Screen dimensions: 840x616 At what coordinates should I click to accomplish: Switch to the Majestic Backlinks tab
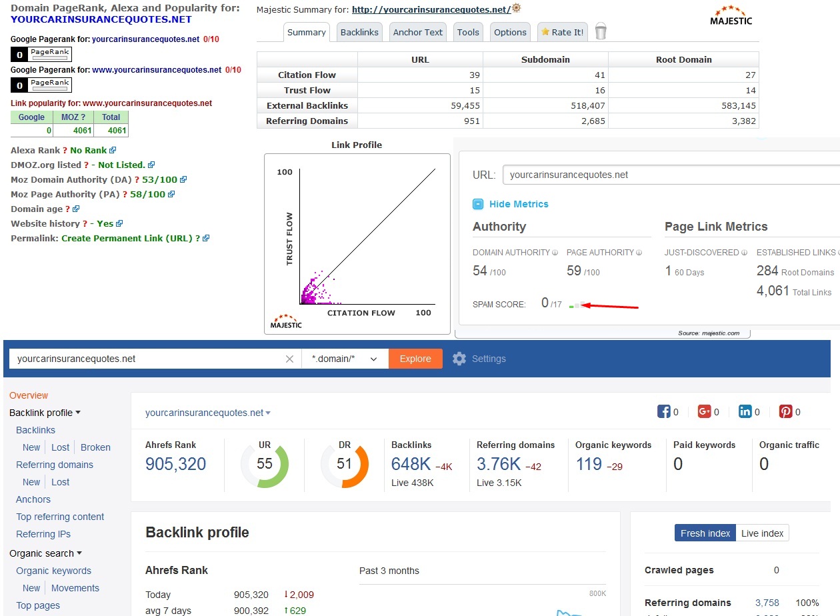359,32
